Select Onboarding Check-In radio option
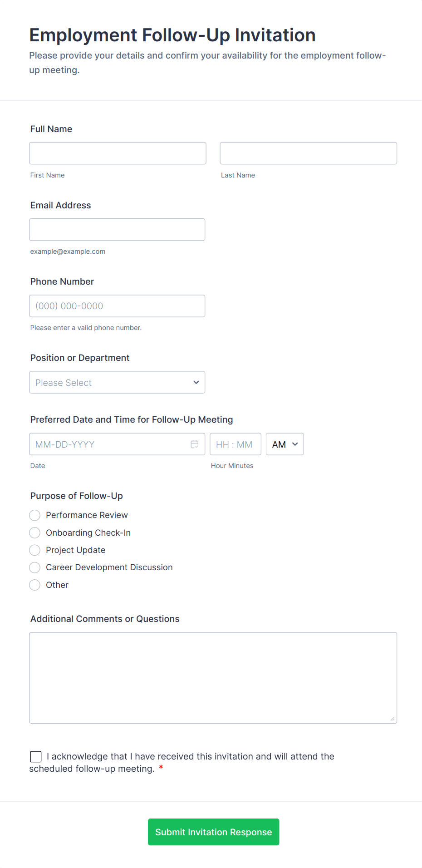Screen dimensions: 422x868 coord(35,533)
